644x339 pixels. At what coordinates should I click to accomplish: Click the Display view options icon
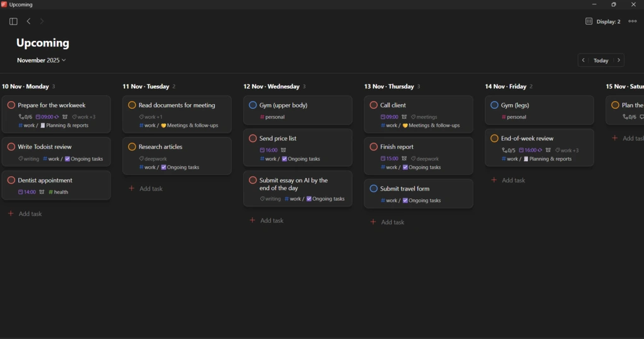click(x=588, y=21)
